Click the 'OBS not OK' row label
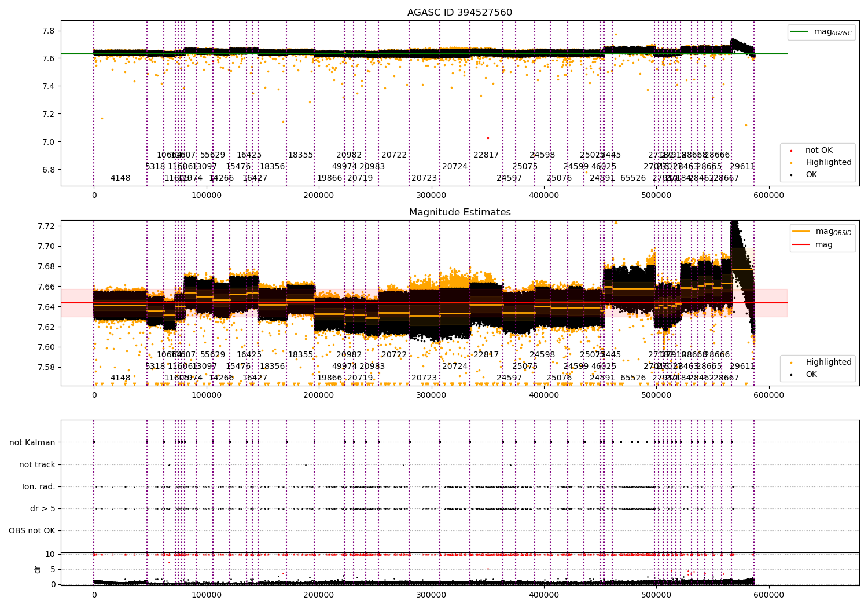This screenshot has width=868, height=608. pyautogui.click(x=32, y=530)
